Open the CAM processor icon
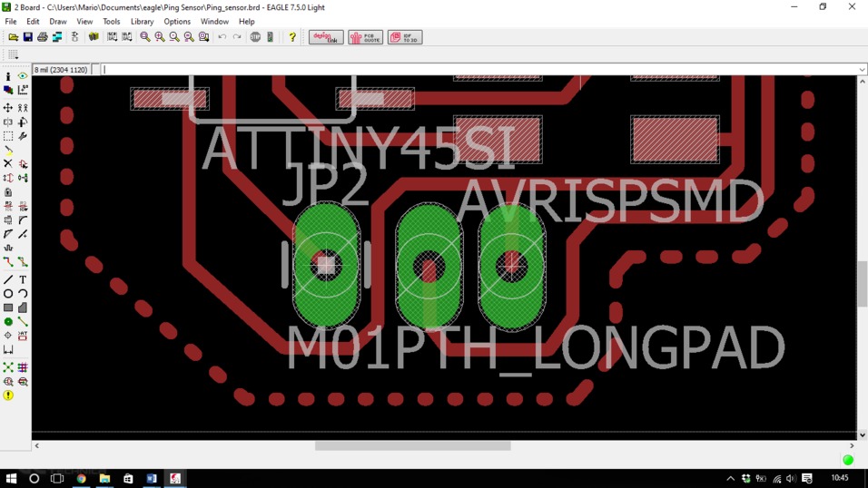The width and height of the screenshot is (868, 488). (57, 37)
